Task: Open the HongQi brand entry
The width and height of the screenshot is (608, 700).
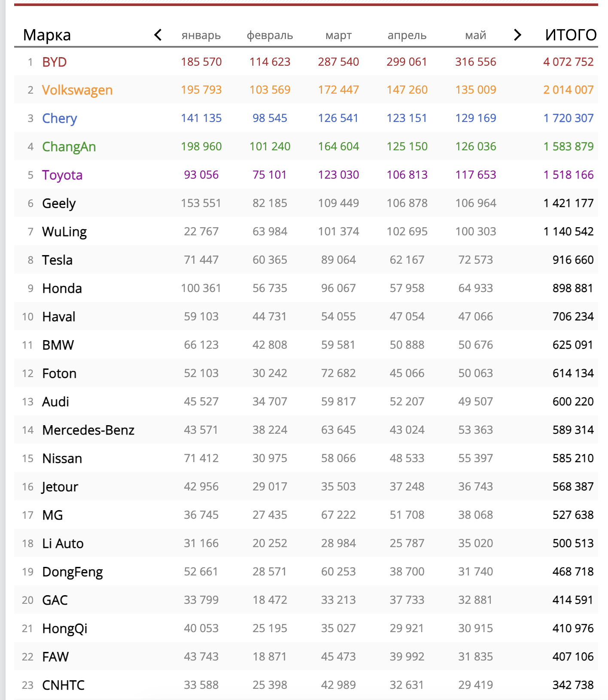Action: click(65, 628)
